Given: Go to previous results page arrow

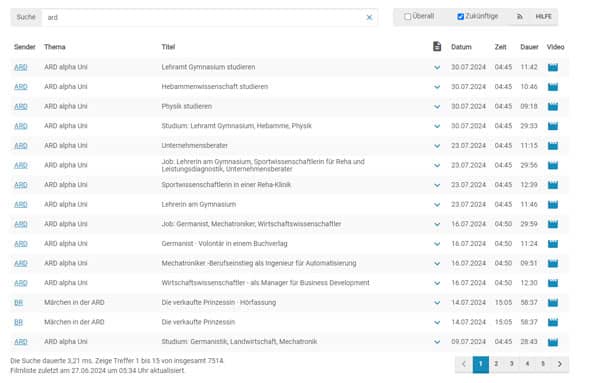Looking at the screenshot, I should point(464,364).
